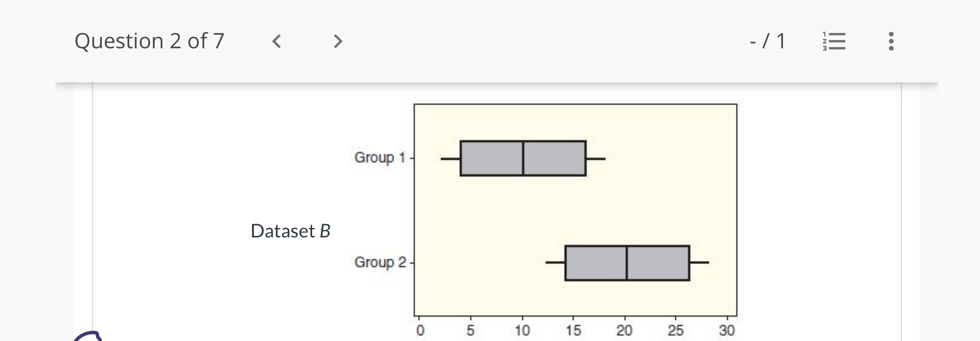This screenshot has width=980, height=341.
Task: Select the Group 1 boxplot
Action: tap(522, 158)
